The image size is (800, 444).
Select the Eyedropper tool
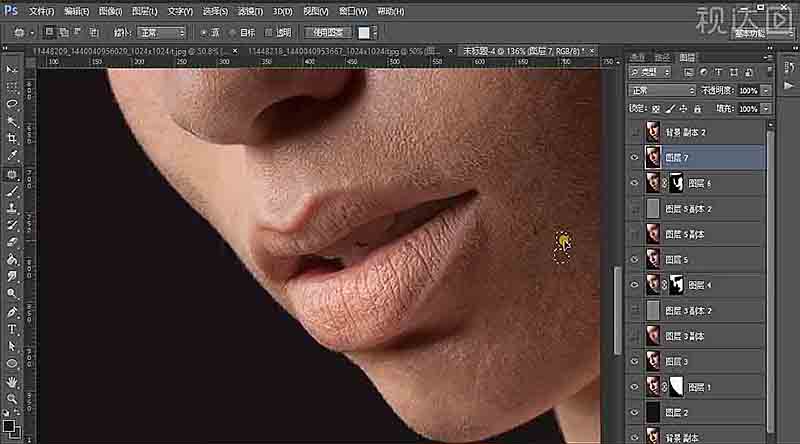coord(12,156)
